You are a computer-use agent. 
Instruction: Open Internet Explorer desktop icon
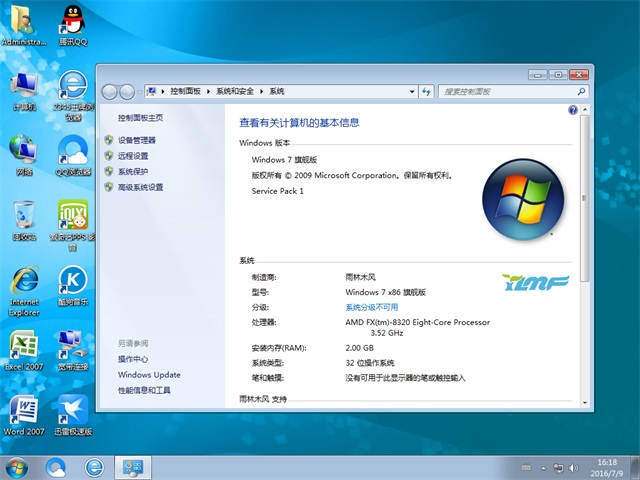(24, 291)
